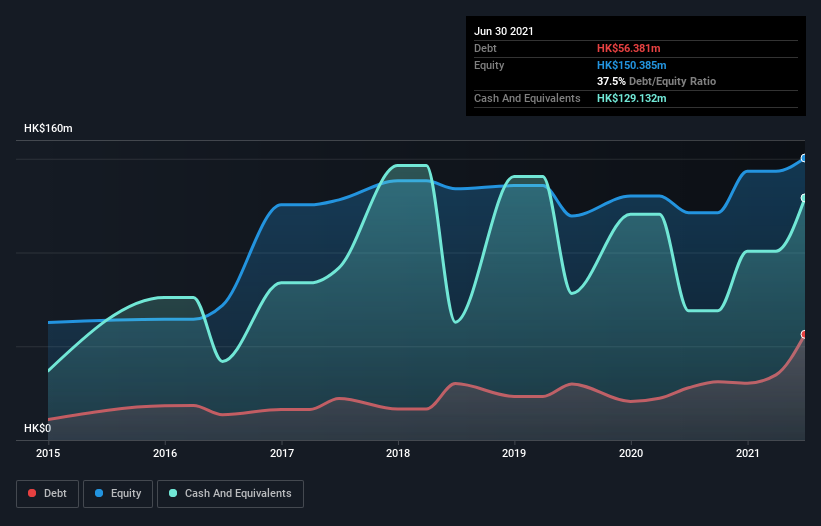Viewport: 821px width, 526px height.
Task: Click the 2018 x-axis label
Action: 398,453
